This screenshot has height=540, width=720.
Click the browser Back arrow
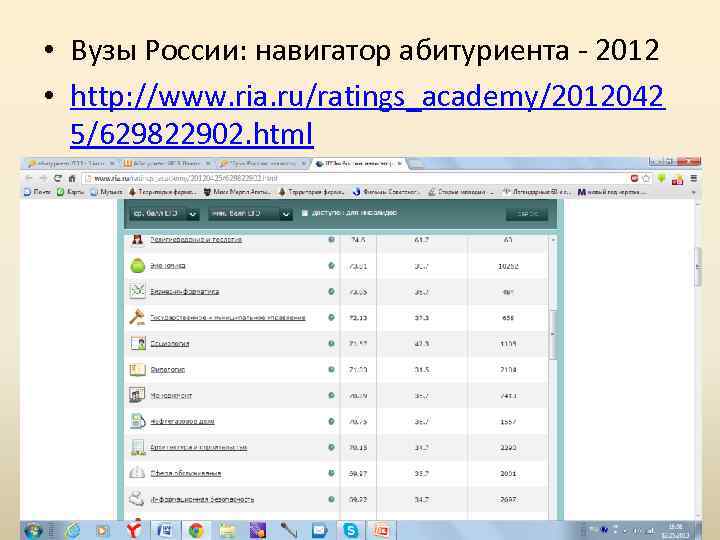[x=29, y=178]
